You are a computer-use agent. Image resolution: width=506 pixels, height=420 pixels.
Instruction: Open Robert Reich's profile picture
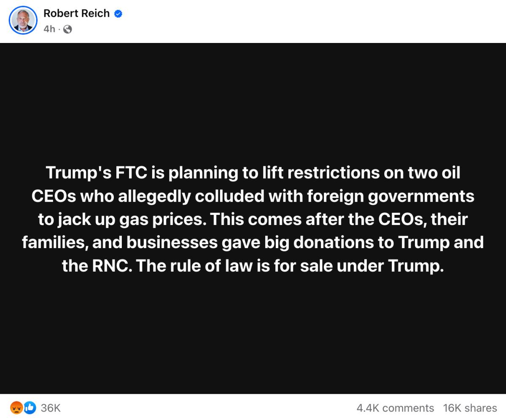point(23,20)
